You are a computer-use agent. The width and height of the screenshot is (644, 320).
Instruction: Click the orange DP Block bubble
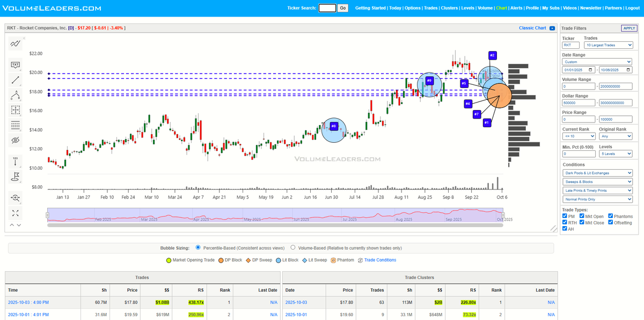click(x=500, y=96)
